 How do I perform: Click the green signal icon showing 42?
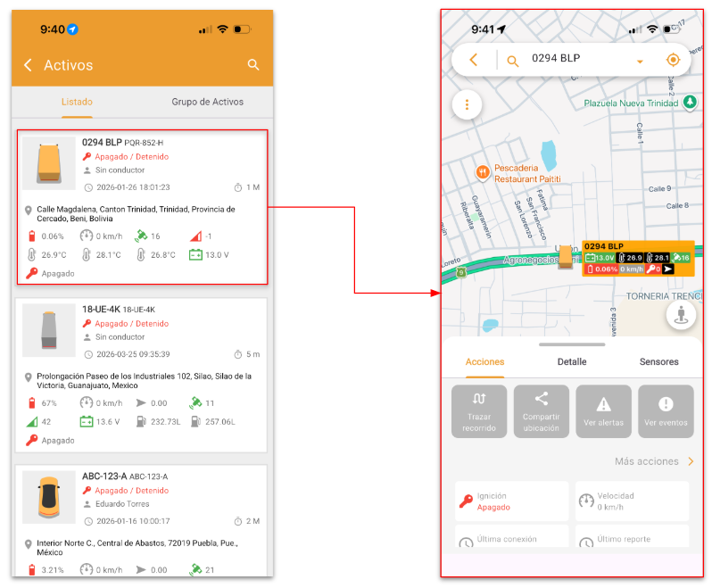tap(32, 422)
